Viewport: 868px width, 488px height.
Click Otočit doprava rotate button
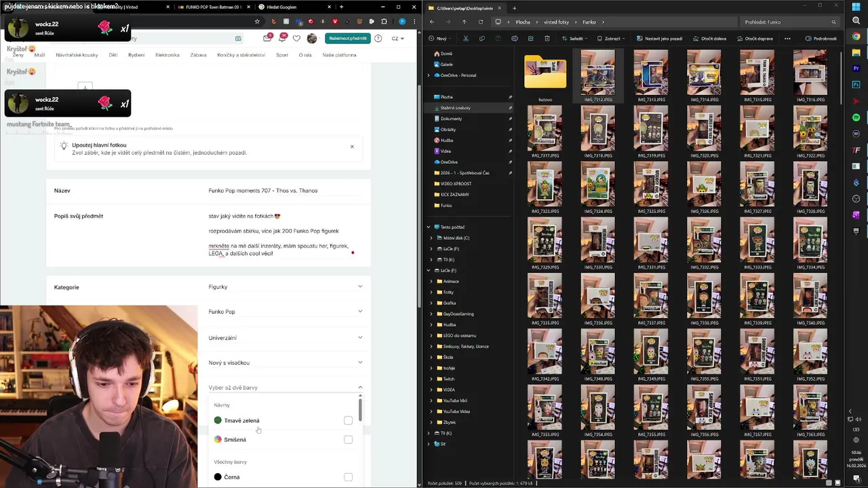[756, 39]
